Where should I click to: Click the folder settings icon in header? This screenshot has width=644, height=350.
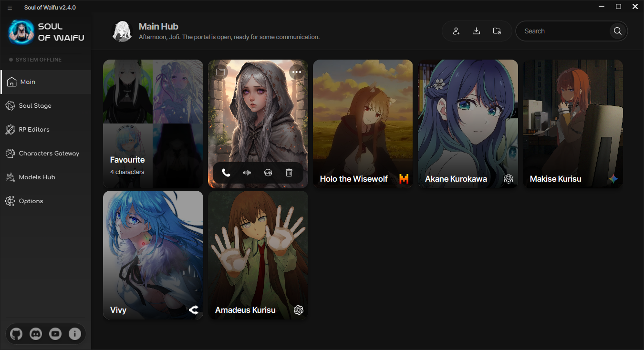pyautogui.click(x=497, y=31)
